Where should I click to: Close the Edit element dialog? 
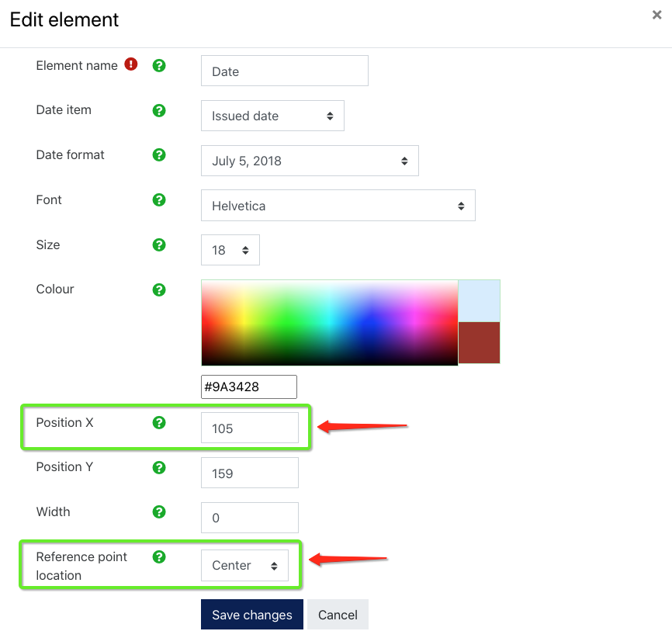tap(658, 14)
